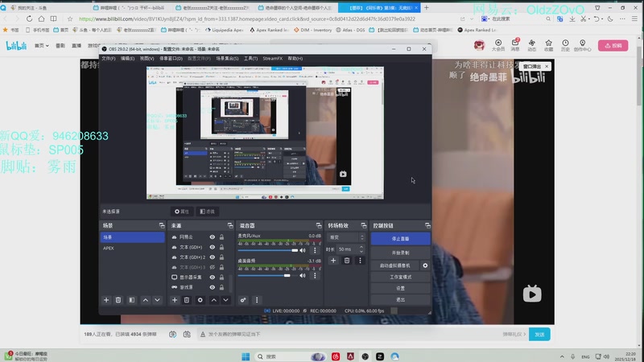Image resolution: width=644 pixels, height=362 pixels.
Task: Move source up in Sources panel
Action: [x=214, y=300]
